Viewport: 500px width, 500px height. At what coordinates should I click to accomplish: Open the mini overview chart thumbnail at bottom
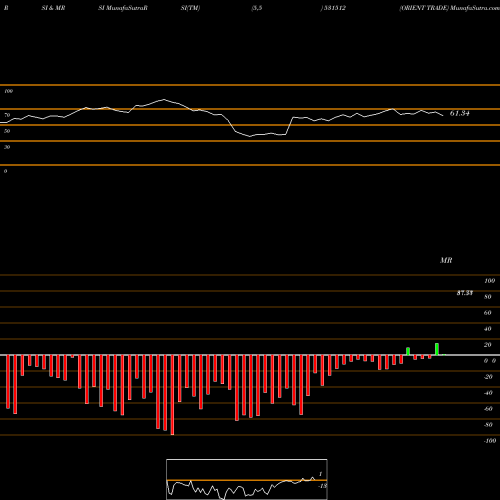(247, 479)
